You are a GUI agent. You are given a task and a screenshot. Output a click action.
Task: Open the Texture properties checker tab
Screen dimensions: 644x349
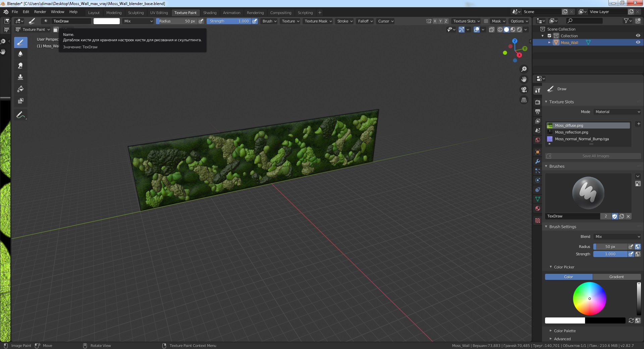538,220
